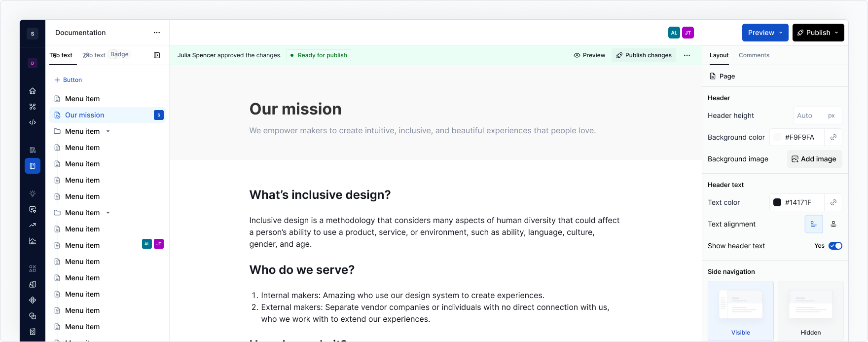
Task: Set header text alignment to left
Action: [814, 224]
